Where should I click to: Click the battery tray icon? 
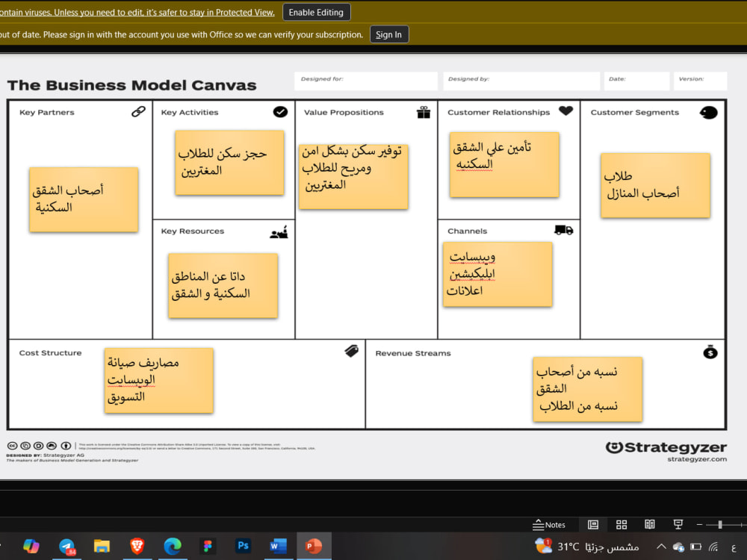point(696,547)
